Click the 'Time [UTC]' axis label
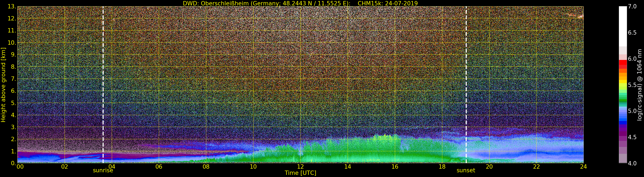The width and height of the screenshot is (644, 177). (x=300, y=173)
